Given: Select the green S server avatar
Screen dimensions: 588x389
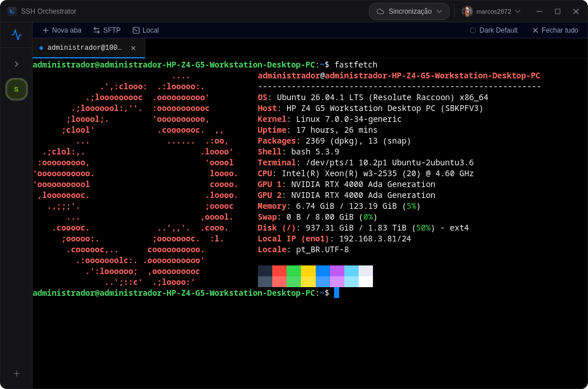Looking at the screenshot, I should click(x=16, y=89).
